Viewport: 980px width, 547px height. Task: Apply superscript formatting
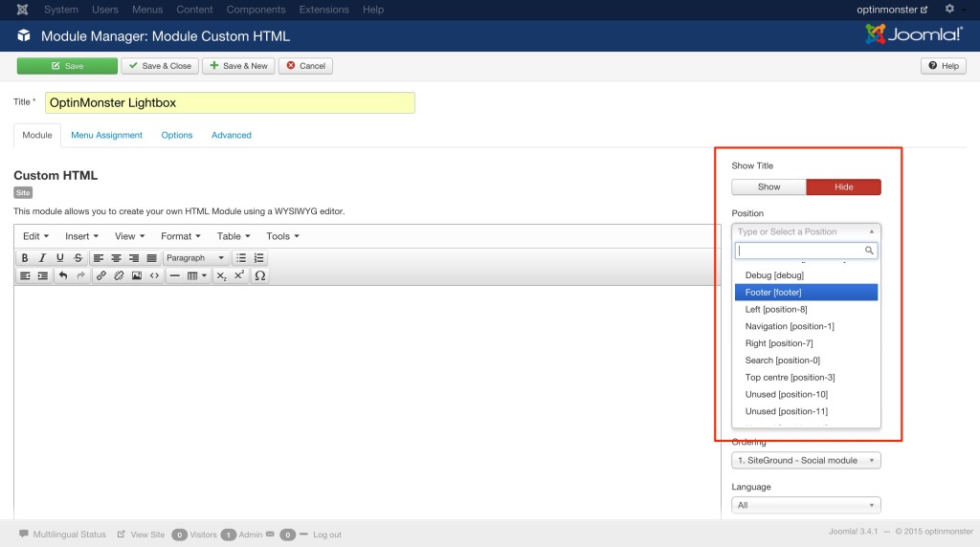pyautogui.click(x=238, y=275)
